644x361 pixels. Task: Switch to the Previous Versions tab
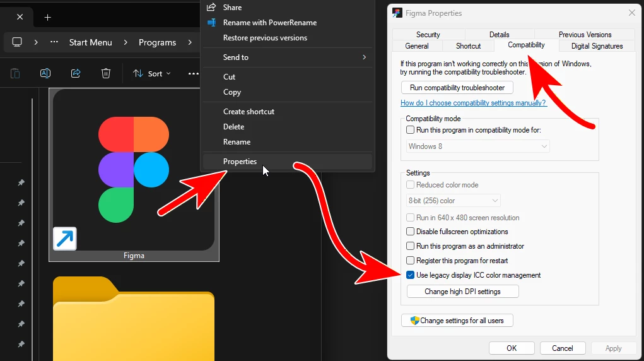585,35
